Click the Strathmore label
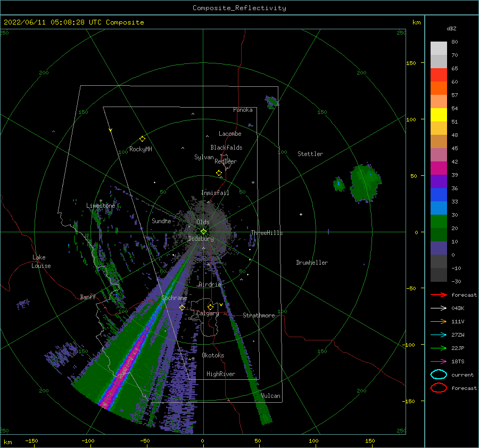This screenshot has width=479, height=448. coord(259,315)
